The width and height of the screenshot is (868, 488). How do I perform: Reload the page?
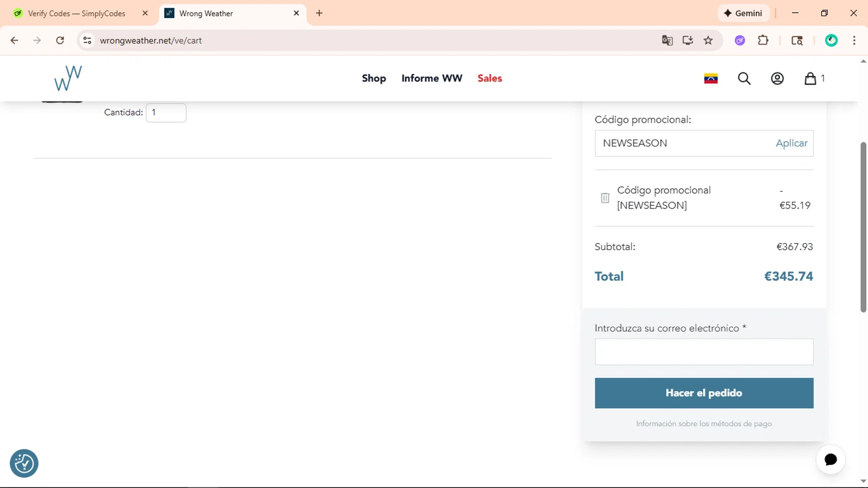pos(60,41)
